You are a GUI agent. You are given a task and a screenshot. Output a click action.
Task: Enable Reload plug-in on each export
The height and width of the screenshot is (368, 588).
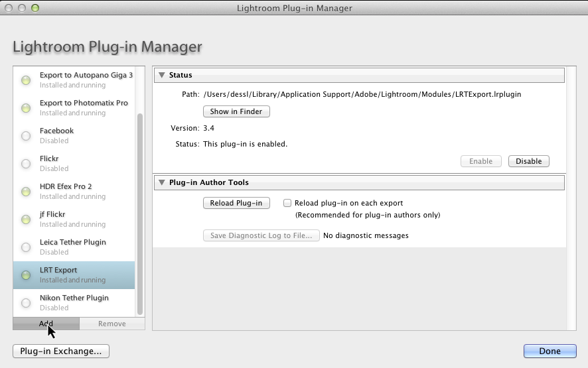[287, 203]
